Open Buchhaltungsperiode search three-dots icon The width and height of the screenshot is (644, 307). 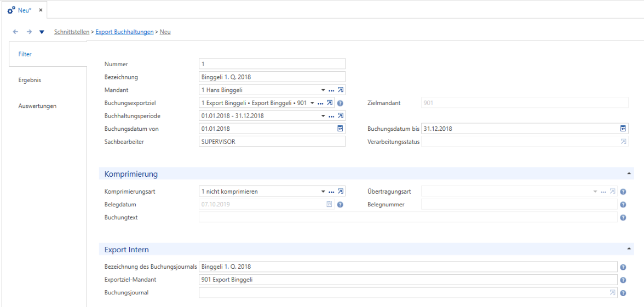331,116
